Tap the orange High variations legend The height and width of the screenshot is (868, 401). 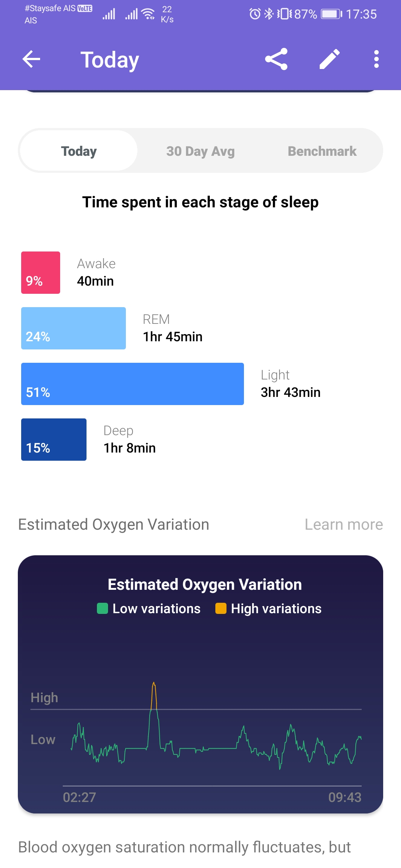click(x=268, y=609)
